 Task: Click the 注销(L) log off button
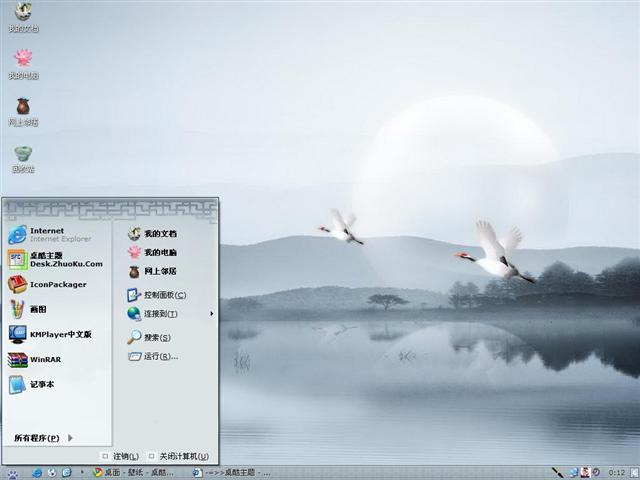pos(121,456)
